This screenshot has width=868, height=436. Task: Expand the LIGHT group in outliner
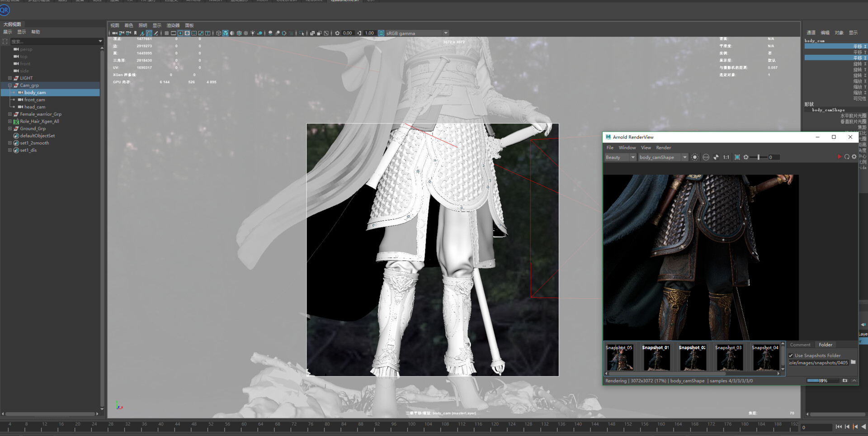[x=10, y=78]
